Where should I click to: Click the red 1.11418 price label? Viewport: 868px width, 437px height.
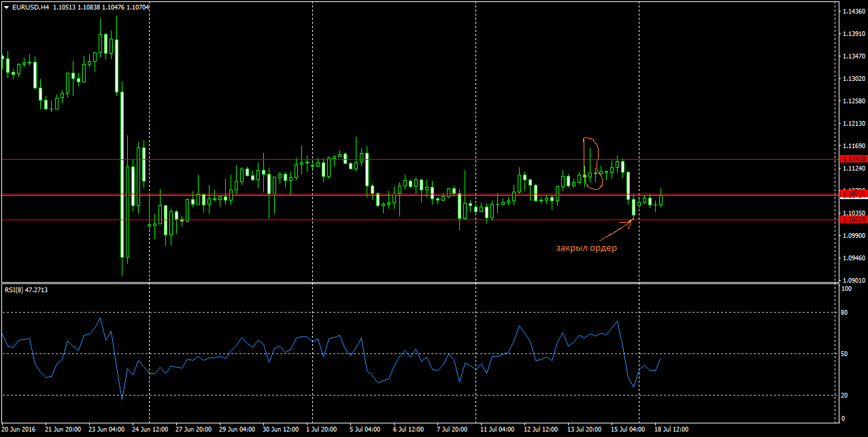coord(854,159)
